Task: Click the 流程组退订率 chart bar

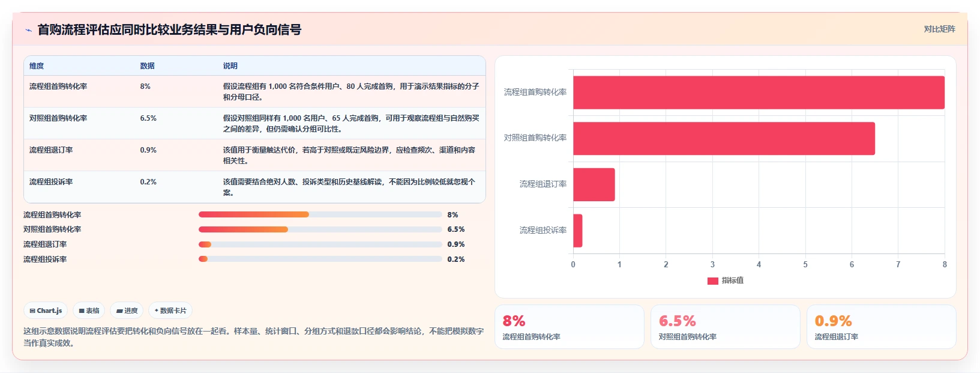Action: (x=594, y=184)
